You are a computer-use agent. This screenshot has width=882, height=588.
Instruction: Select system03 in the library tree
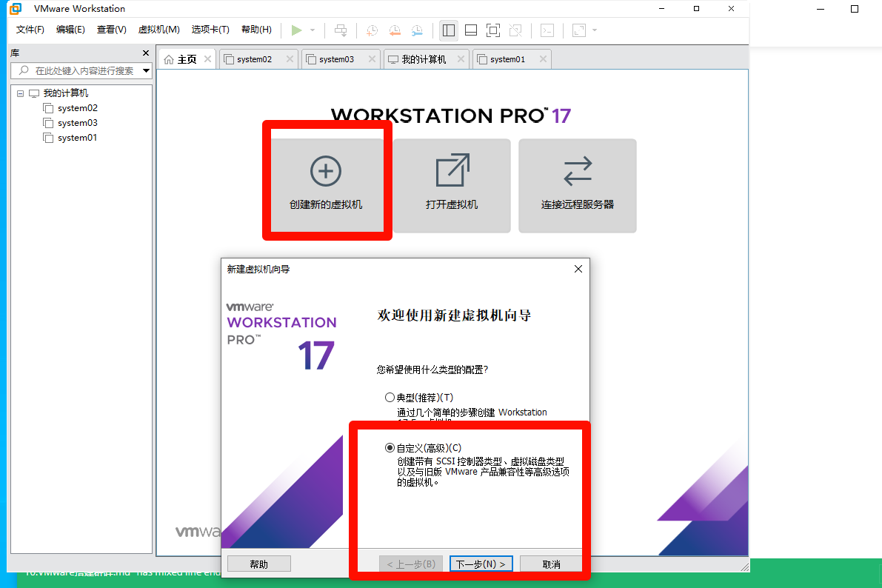pos(76,122)
